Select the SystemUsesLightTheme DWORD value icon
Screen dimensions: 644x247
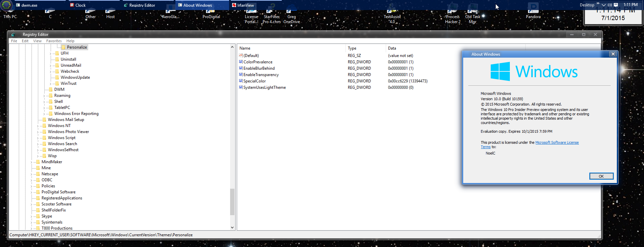(x=241, y=87)
